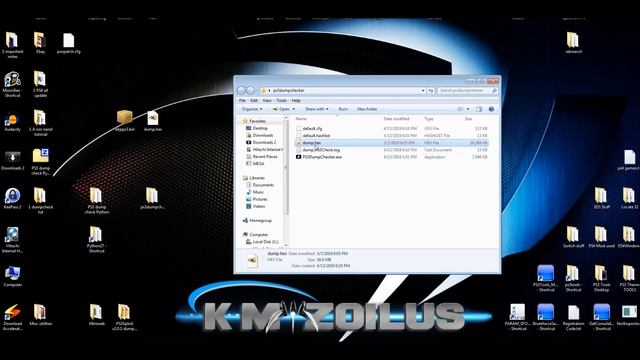Expand the Open button dropdown arrow
The height and width of the screenshot is (360, 640).
[x=293, y=109]
